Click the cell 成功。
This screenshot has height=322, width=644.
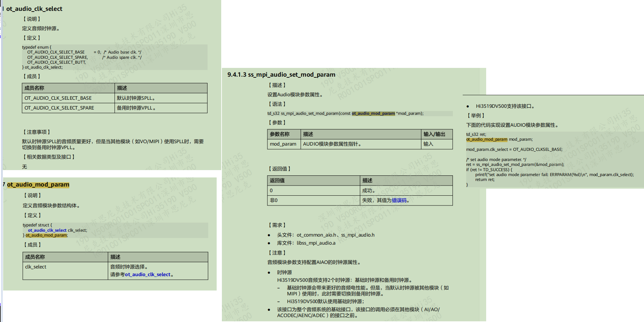coord(406,190)
